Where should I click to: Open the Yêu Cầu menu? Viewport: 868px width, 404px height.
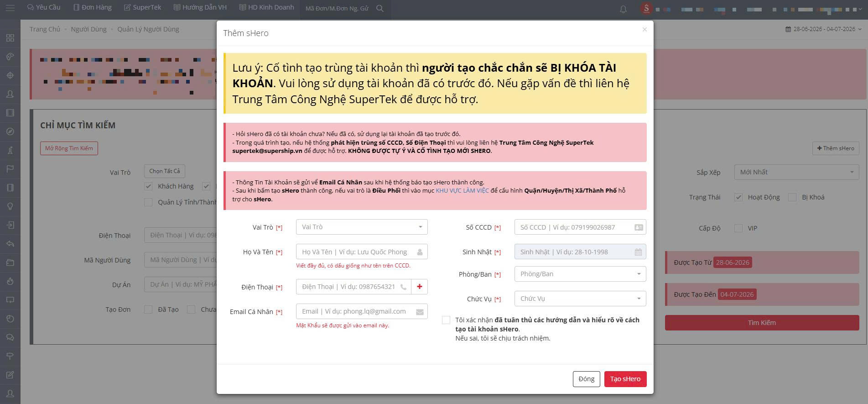coord(44,8)
